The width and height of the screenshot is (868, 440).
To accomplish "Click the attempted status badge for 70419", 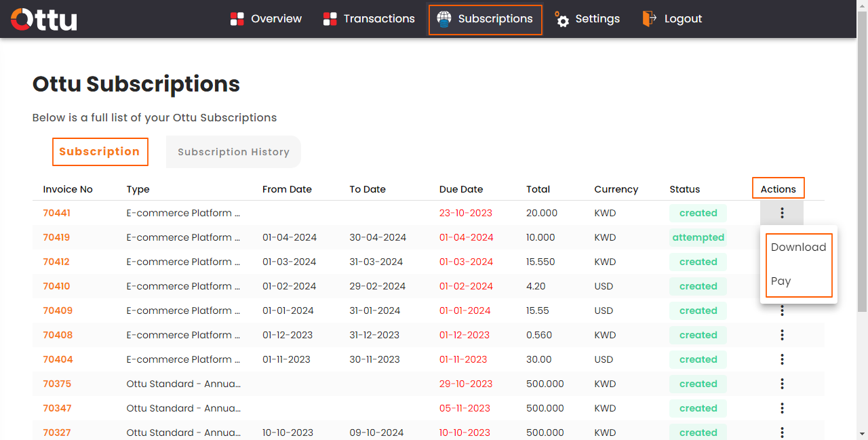I will (698, 237).
